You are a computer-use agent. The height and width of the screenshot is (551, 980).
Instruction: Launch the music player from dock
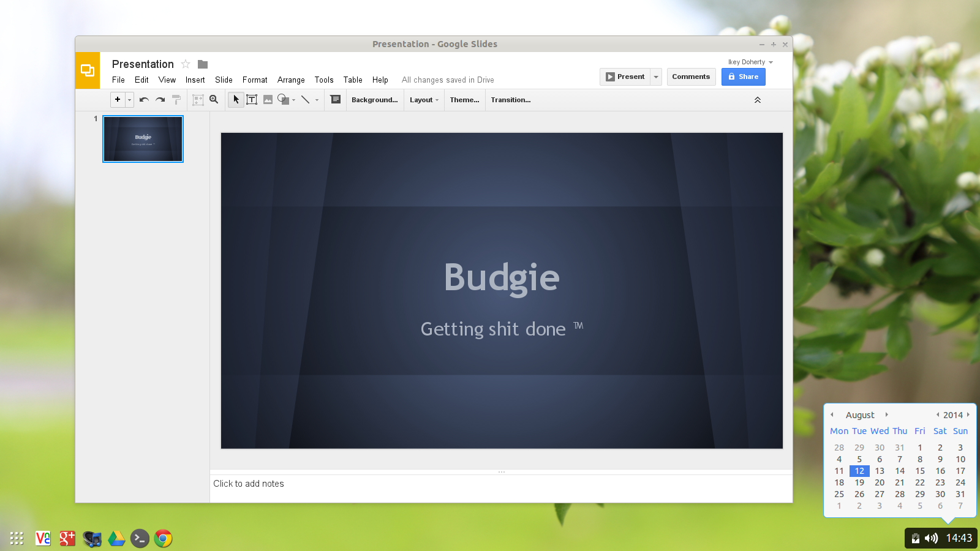(92, 538)
